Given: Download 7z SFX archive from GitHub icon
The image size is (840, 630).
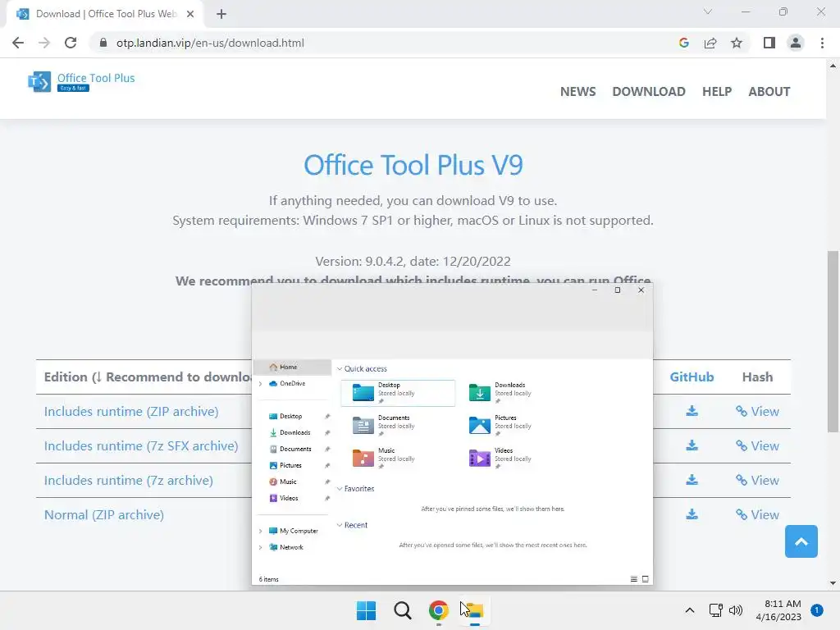Looking at the screenshot, I should 692,445.
